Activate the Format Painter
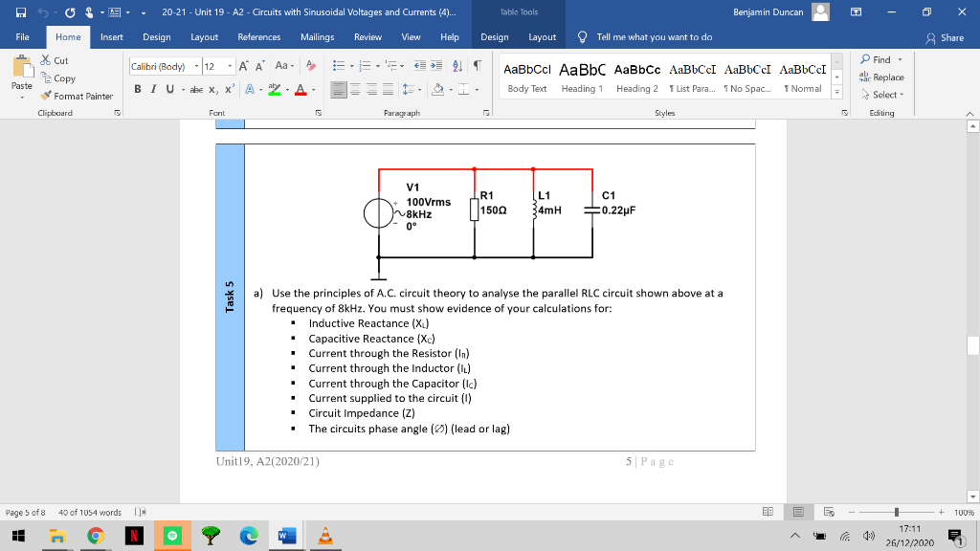Viewport: 980px width, 551px height. [x=77, y=97]
